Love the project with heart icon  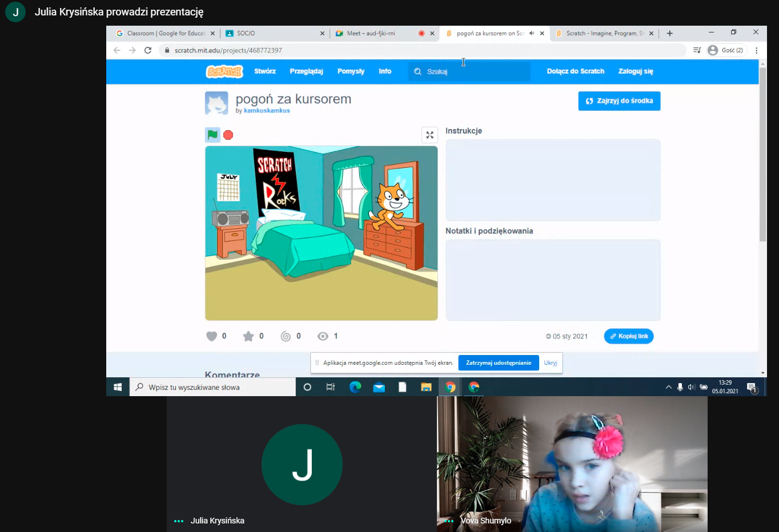(212, 336)
